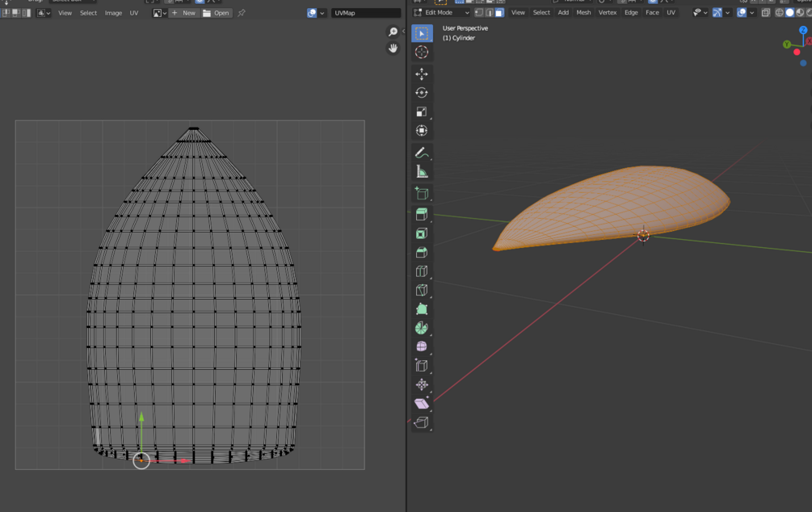This screenshot has width=812, height=512.
Task: Select the combined Transform tool
Action: pos(422,131)
